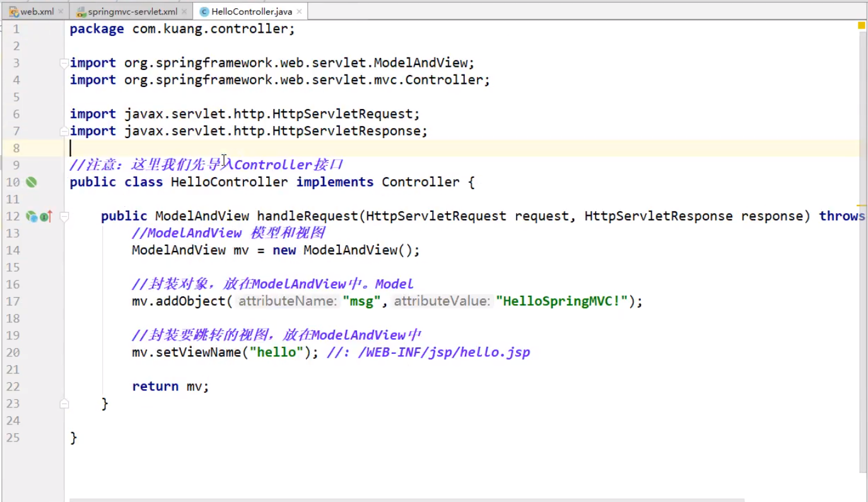Click the comment on line 19
This screenshot has height=502, width=868.
tap(276, 336)
